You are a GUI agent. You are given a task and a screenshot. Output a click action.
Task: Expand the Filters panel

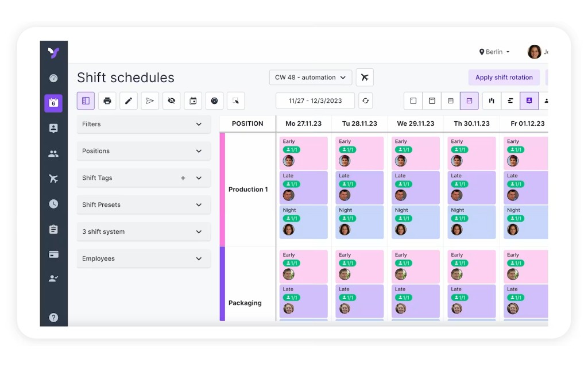point(144,124)
